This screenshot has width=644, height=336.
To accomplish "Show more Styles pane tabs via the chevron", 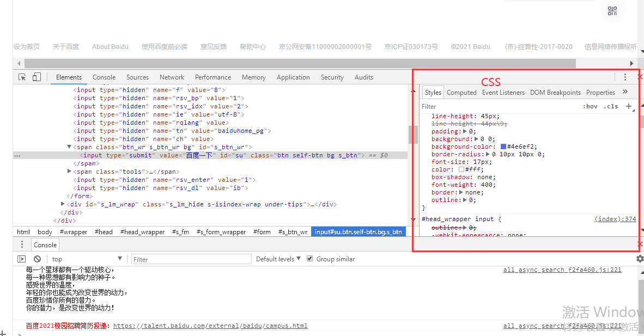I will coord(625,92).
